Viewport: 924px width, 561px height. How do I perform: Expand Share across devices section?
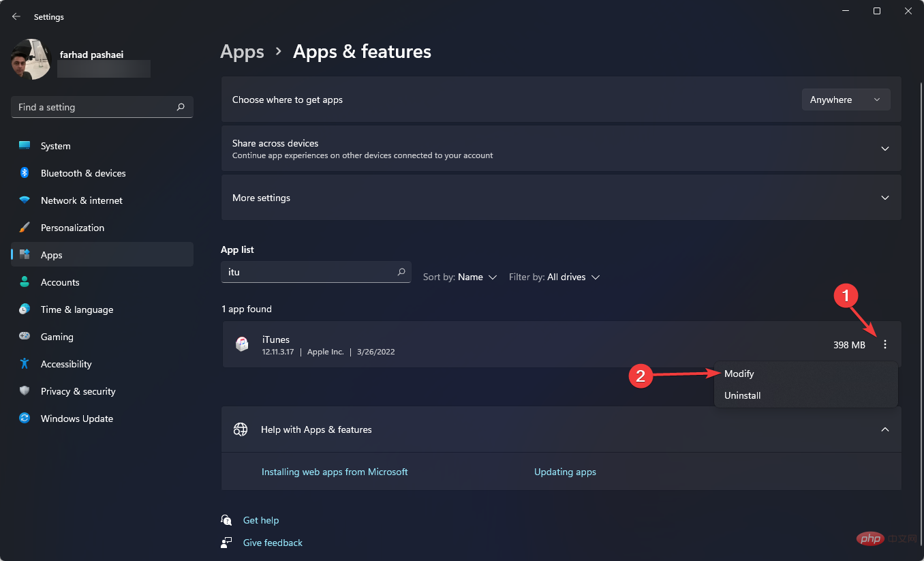click(x=884, y=149)
